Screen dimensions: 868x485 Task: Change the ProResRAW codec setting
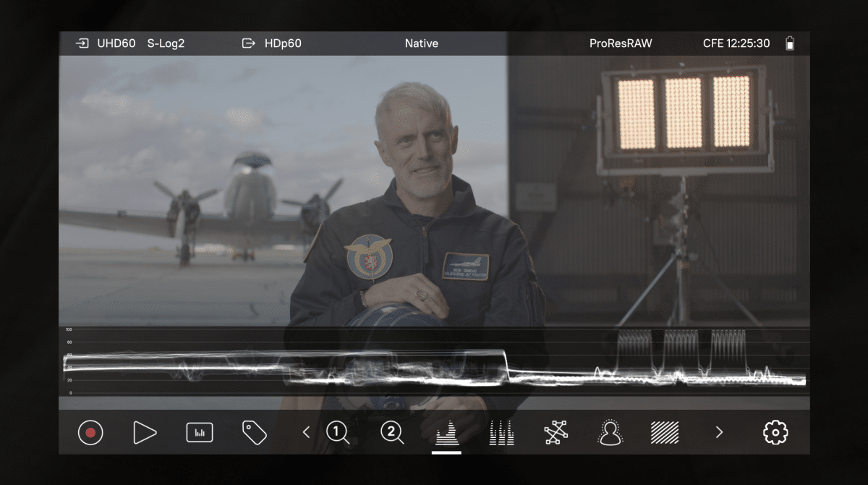pyautogui.click(x=621, y=43)
